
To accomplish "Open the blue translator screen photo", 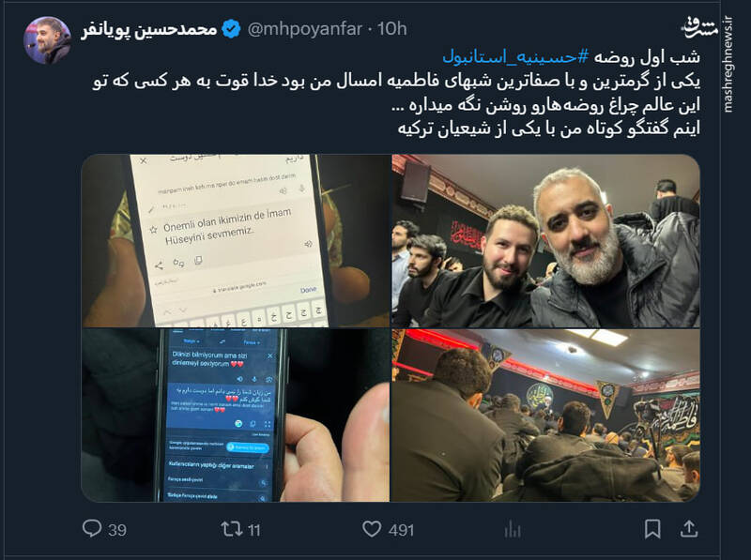I will pos(236,416).
